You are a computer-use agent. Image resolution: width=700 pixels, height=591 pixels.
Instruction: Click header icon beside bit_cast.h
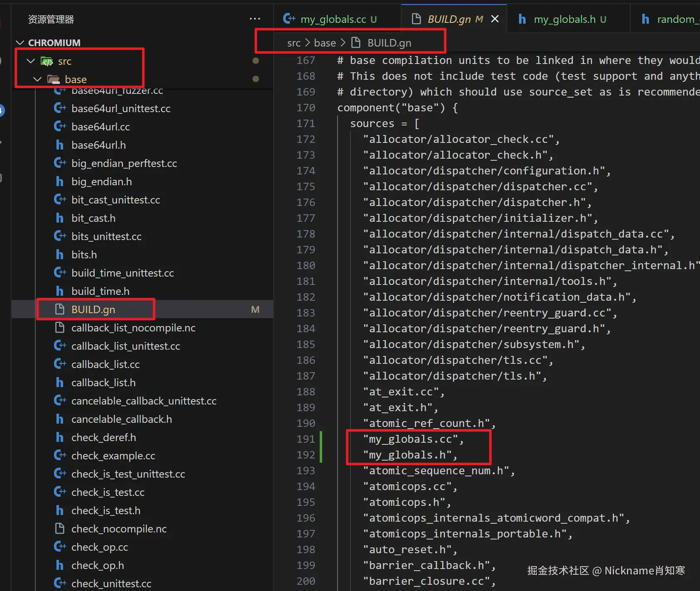[60, 218]
